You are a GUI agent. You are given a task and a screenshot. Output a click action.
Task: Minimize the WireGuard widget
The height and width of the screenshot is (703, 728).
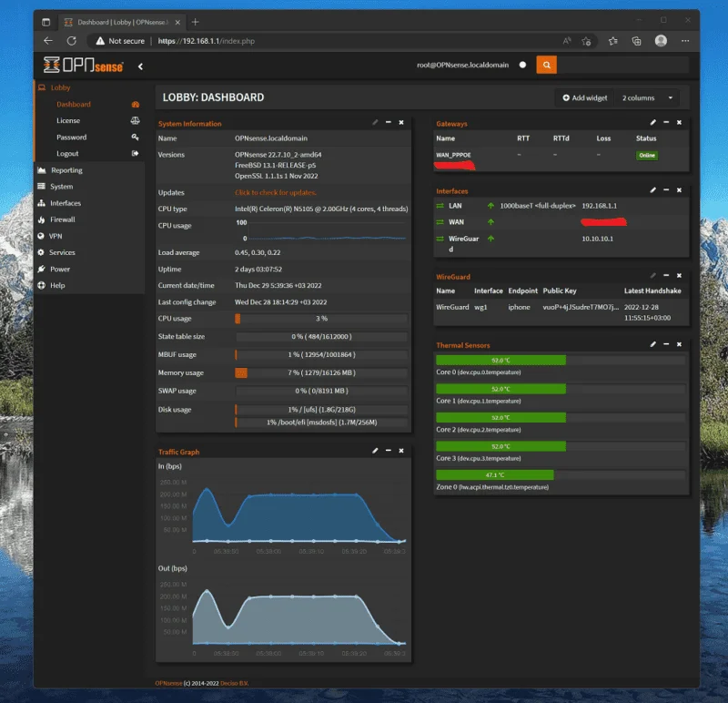666,276
